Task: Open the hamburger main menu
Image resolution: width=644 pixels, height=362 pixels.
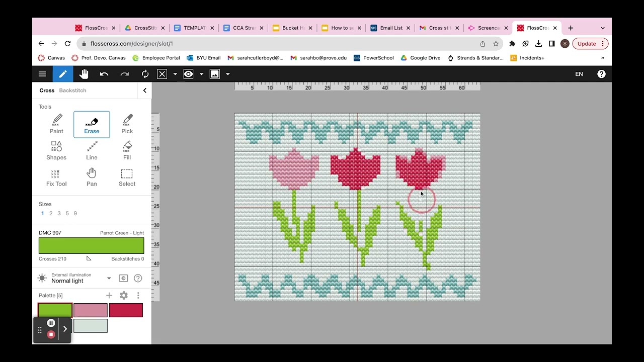Action: [x=42, y=74]
